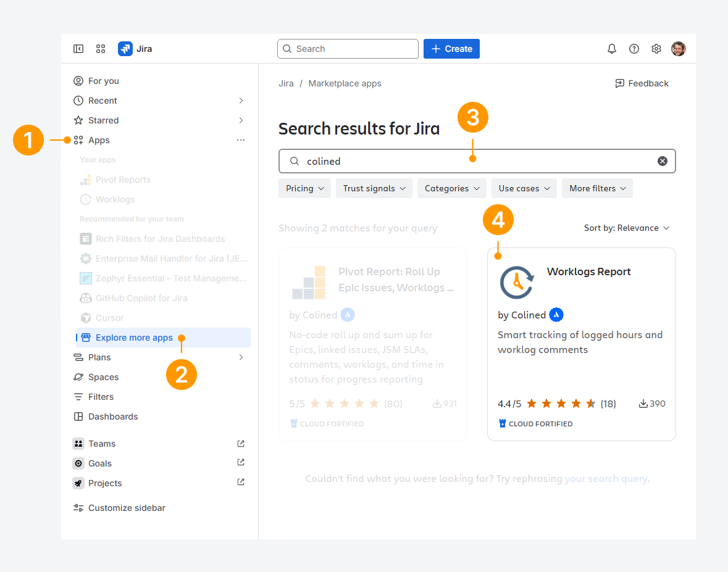Change the Sort by Relevance dropdown
Screen dimensions: 728x572
(626, 228)
